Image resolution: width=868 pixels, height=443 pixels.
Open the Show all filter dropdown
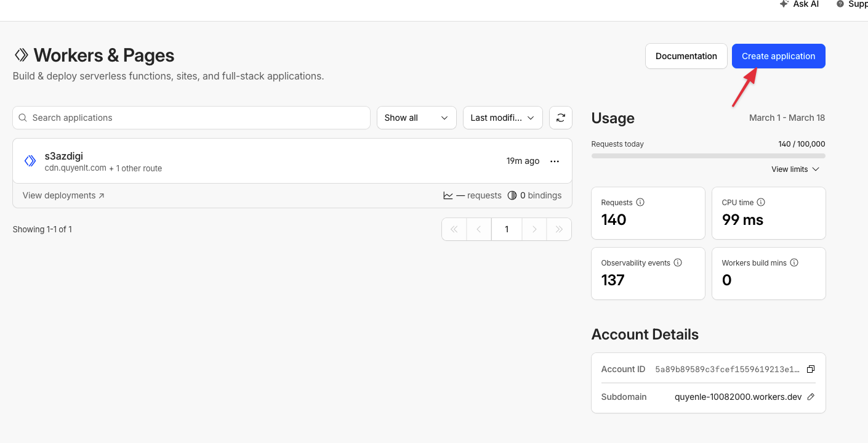(416, 118)
